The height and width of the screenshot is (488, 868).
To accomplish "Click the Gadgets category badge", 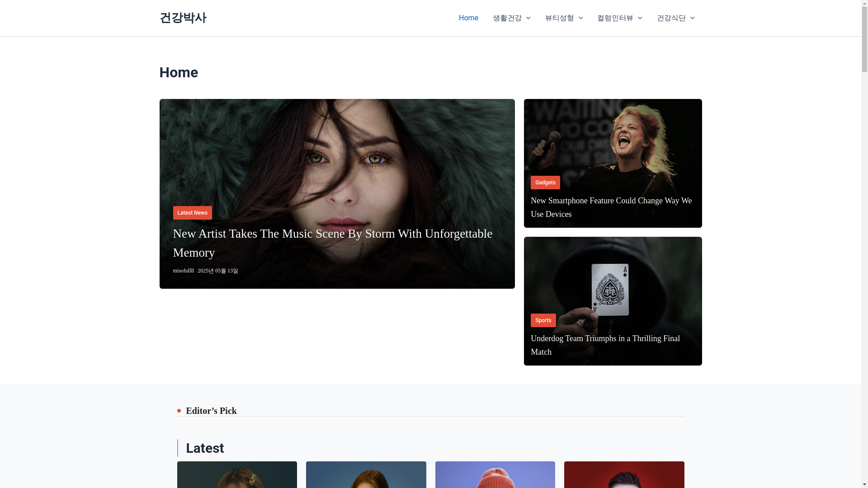I will (x=545, y=183).
